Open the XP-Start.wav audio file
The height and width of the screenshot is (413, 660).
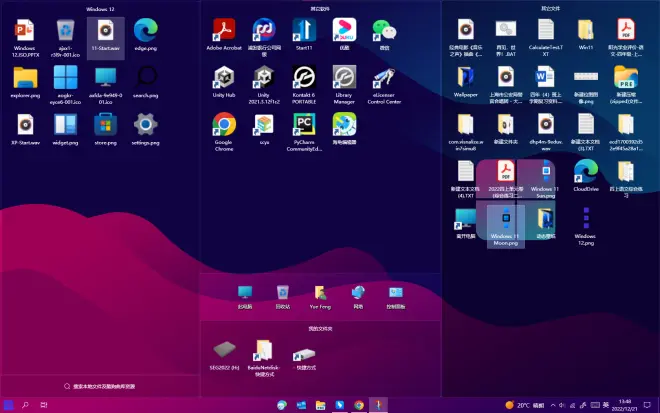pyautogui.click(x=25, y=130)
